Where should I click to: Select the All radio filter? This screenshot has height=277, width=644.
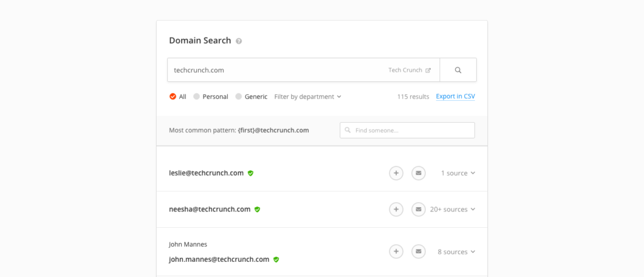[x=173, y=96]
